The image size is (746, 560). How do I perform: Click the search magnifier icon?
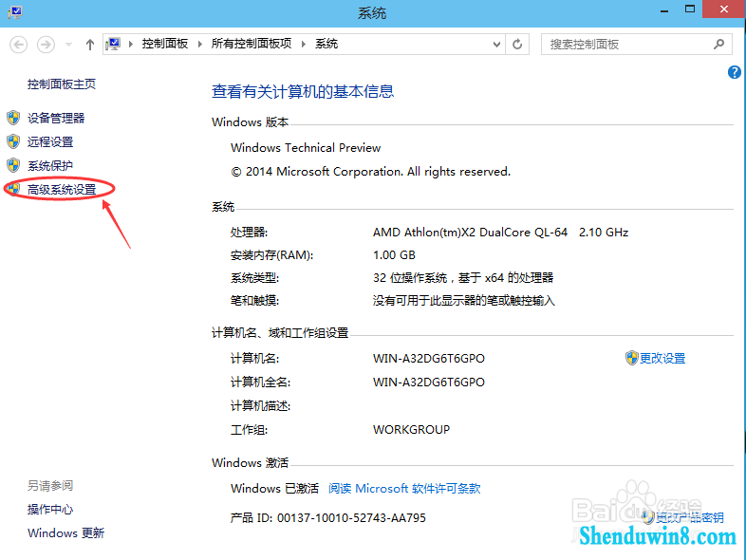pyautogui.click(x=718, y=45)
